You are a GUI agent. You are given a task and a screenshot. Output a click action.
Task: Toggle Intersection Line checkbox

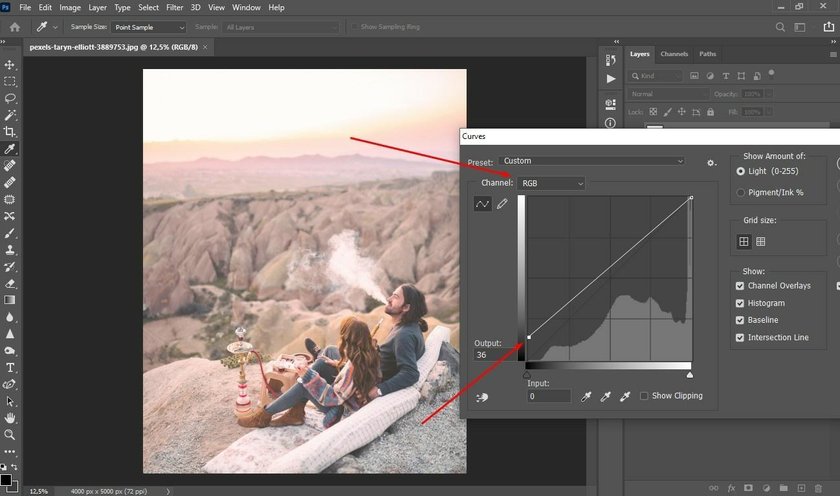pos(740,337)
